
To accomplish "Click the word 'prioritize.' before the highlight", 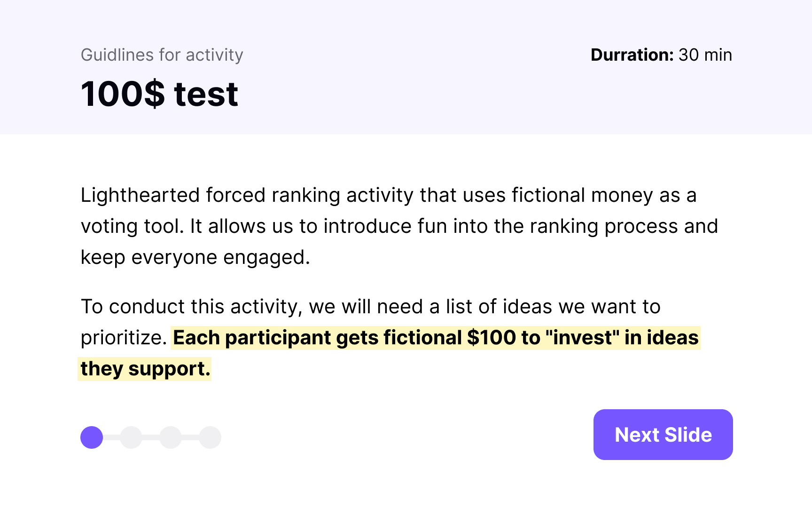I will click(124, 338).
